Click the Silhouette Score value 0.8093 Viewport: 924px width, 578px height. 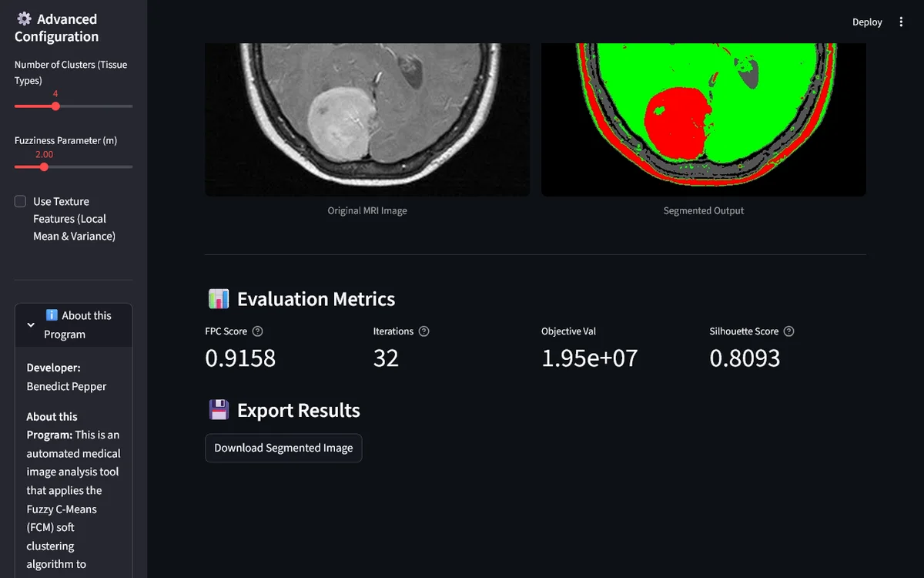point(745,358)
